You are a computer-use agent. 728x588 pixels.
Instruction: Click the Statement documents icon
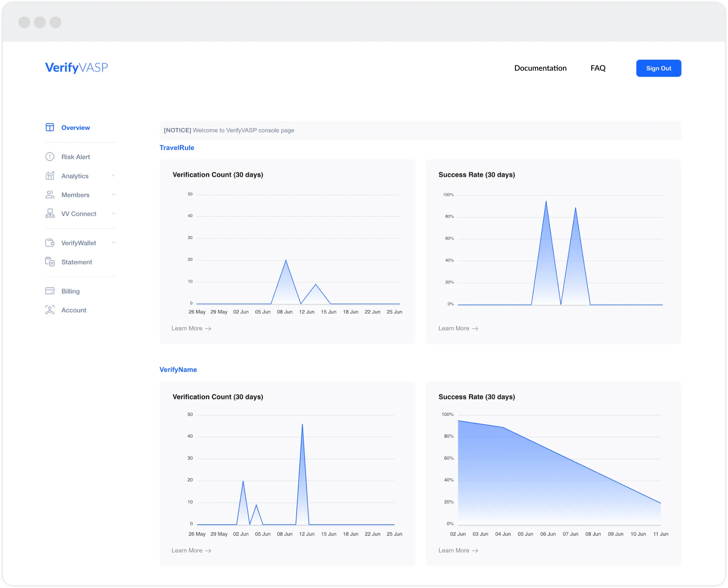pos(50,262)
